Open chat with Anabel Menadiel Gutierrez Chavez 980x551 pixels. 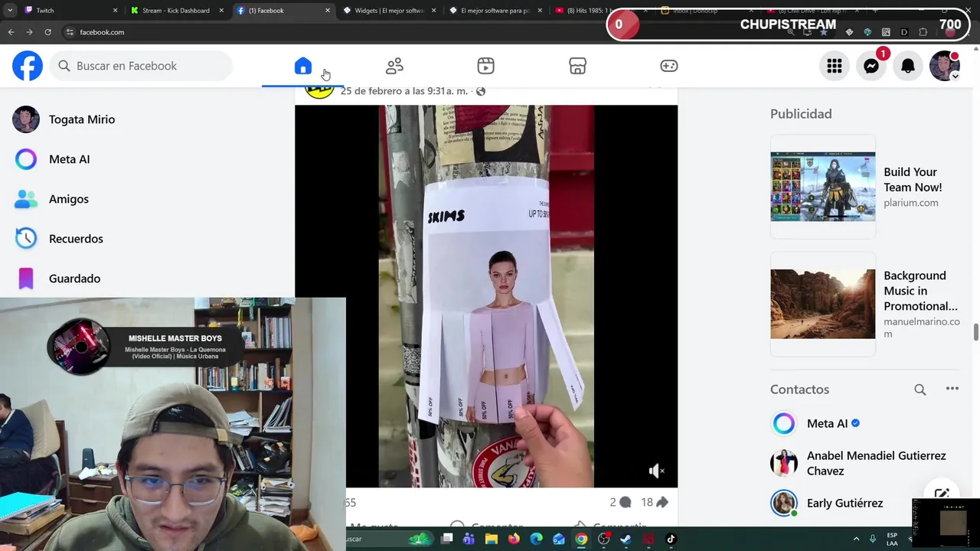(x=865, y=463)
